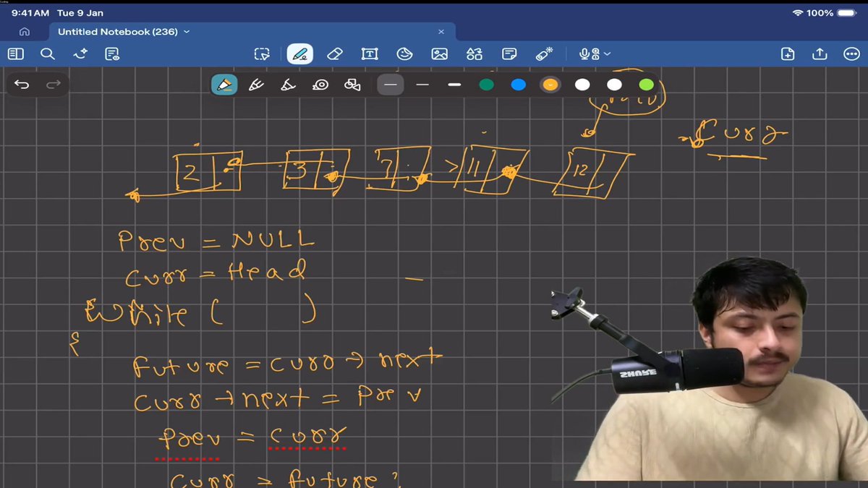
Task: Open the more options ellipsis menu
Action: pyautogui.click(x=851, y=54)
